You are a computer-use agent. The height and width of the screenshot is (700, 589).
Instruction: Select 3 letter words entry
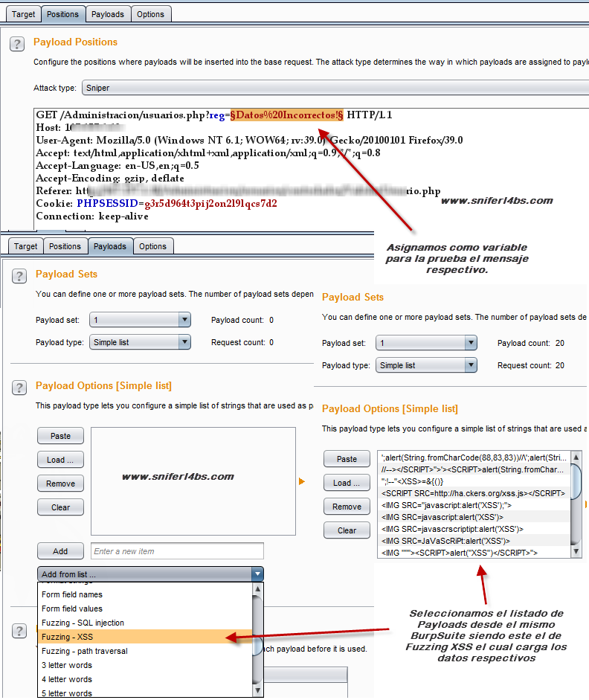tap(146, 665)
